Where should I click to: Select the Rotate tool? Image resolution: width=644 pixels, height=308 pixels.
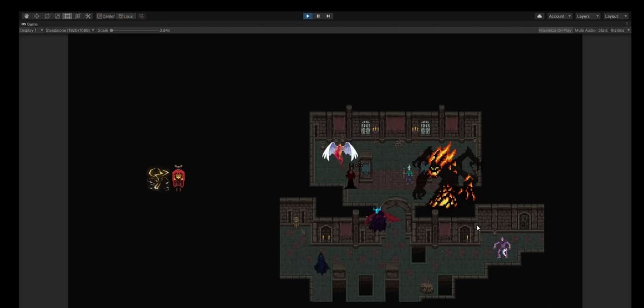tap(47, 16)
